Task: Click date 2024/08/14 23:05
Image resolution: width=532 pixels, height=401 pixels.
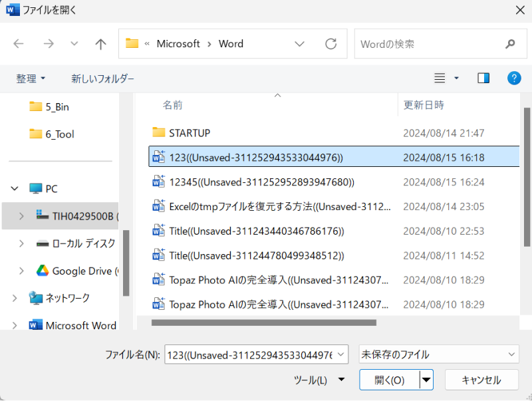Action: tap(444, 207)
